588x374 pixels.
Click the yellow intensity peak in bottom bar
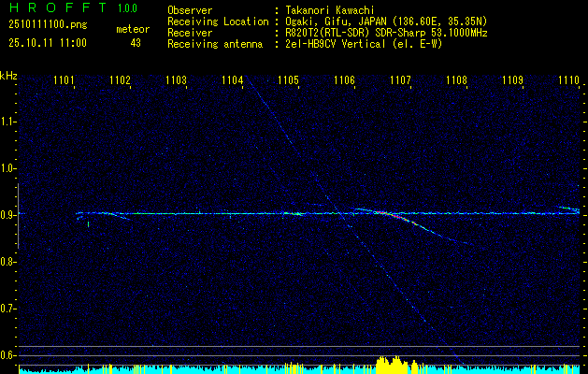pyautogui.click(x=391, y=363)
